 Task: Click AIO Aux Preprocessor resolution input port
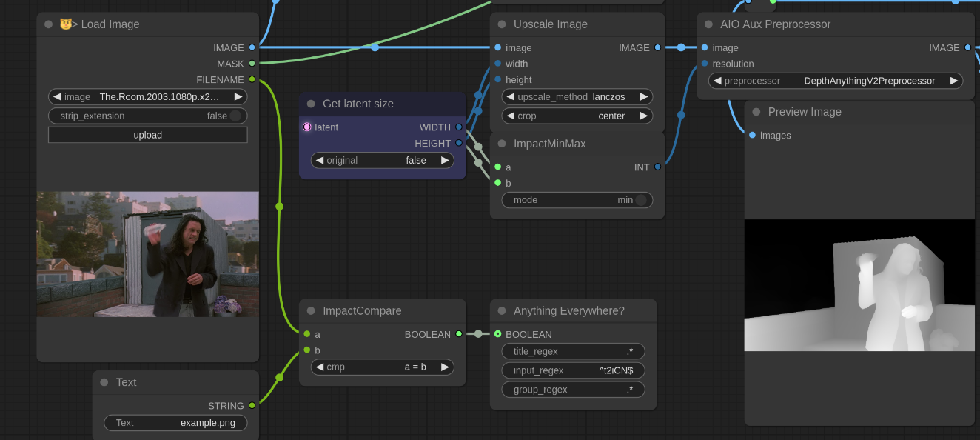pos(704,64)
